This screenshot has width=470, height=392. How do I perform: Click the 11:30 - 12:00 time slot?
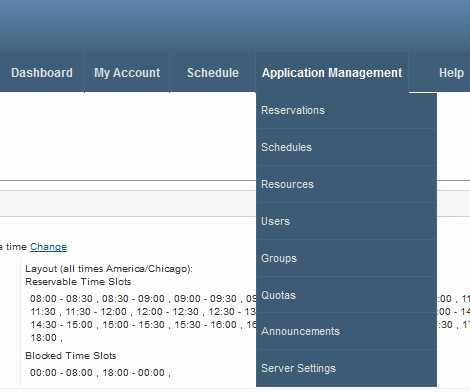96,312
